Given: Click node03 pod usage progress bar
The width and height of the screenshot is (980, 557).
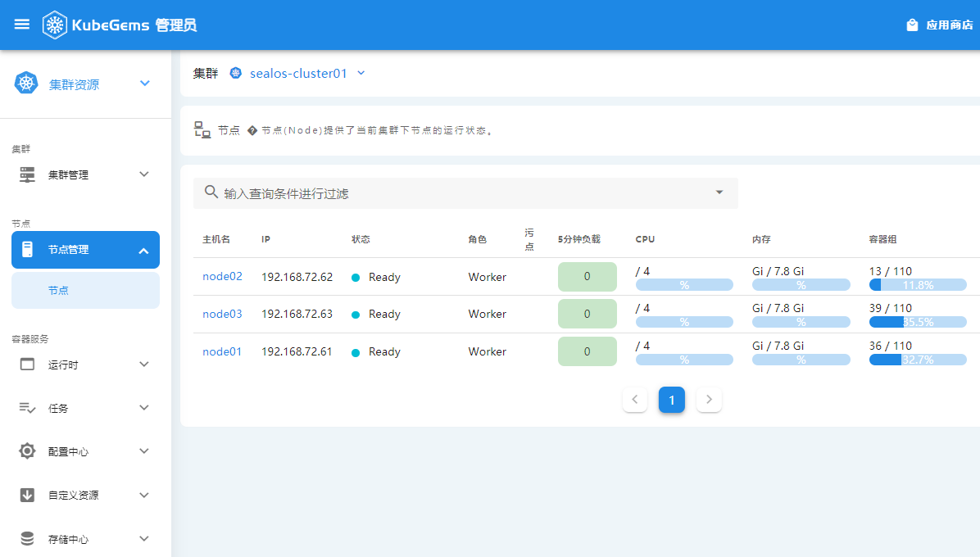Looking at the screenshot, I should click(918, 322).
